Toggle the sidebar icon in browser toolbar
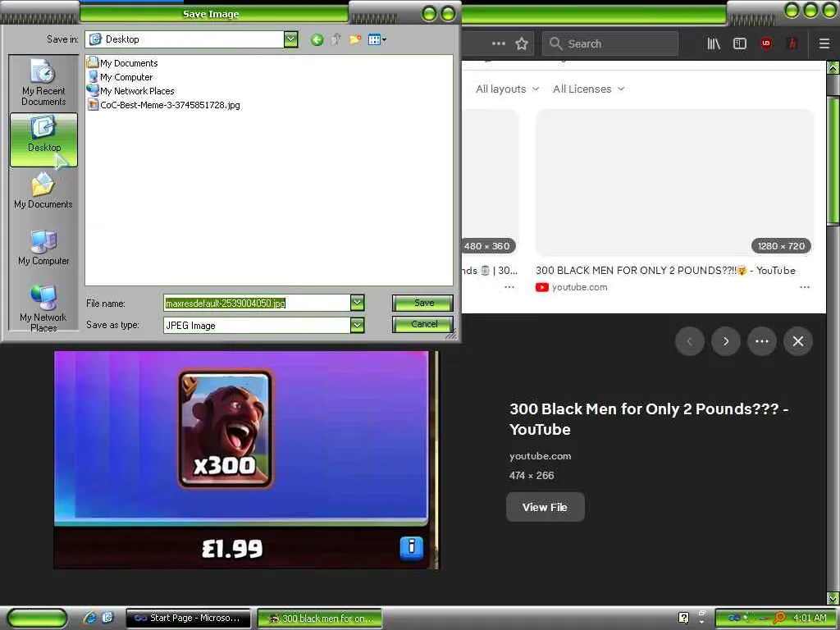Screen dimensions: 840x630 pyautogui.click(x=740, y=44)
